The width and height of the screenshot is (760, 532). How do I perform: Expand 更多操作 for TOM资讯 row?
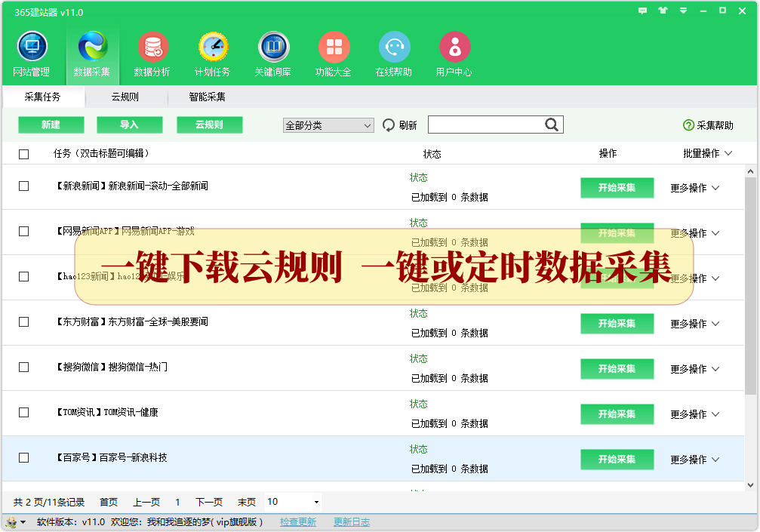(695, 414)
